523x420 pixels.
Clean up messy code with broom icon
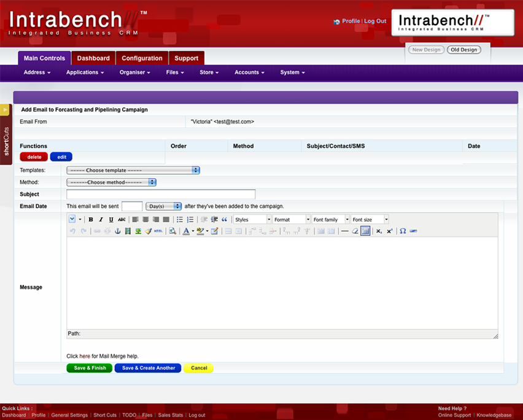point(149,231)
